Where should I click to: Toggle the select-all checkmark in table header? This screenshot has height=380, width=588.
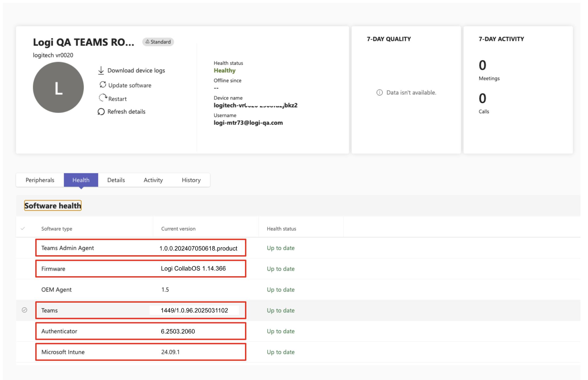coord(23,229)
